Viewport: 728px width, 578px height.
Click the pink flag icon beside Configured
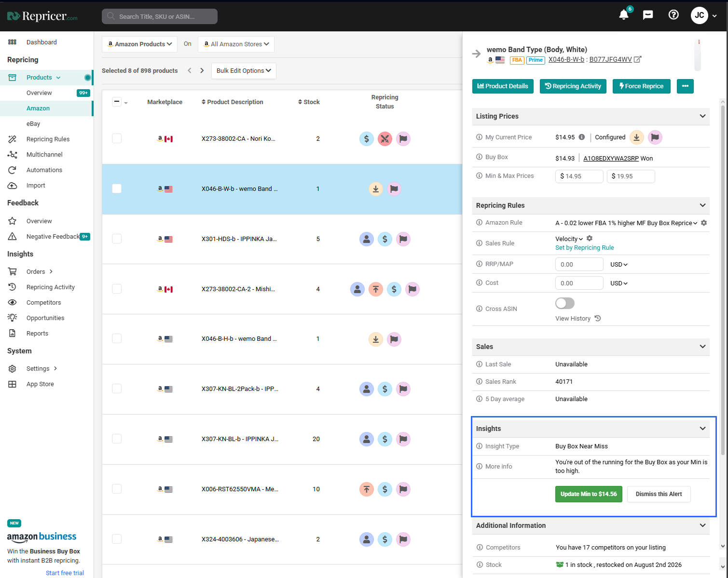655,137
